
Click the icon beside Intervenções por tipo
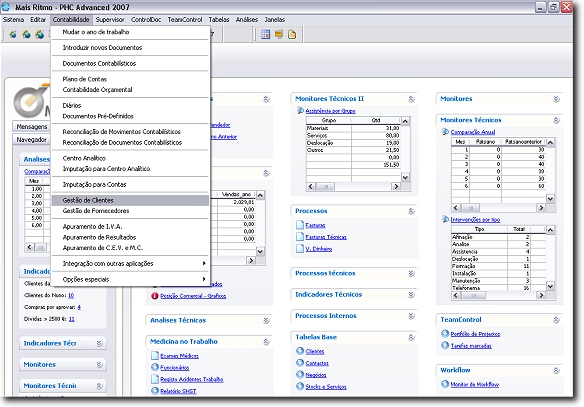445,219
